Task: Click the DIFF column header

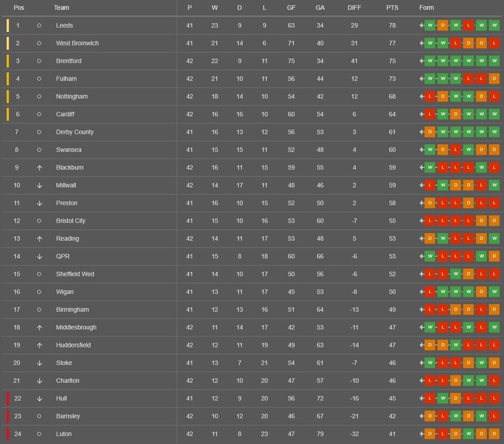Action: (x=354, y=8)
